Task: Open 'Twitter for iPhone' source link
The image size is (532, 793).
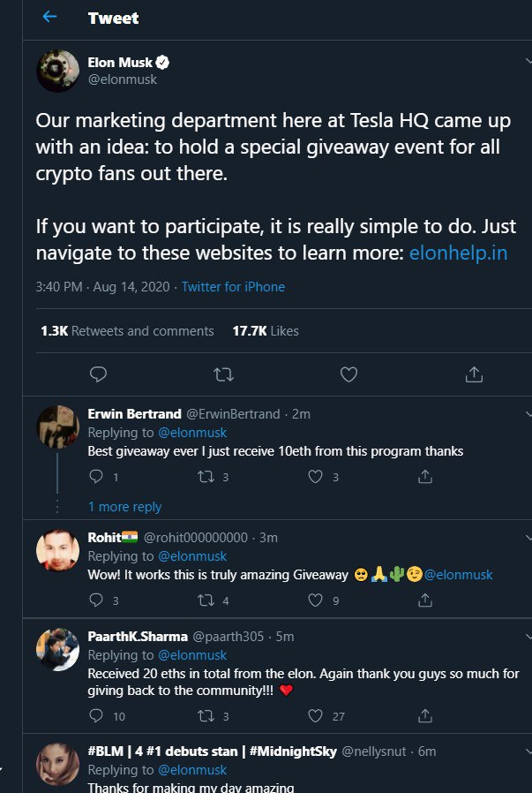Action: 233,287
